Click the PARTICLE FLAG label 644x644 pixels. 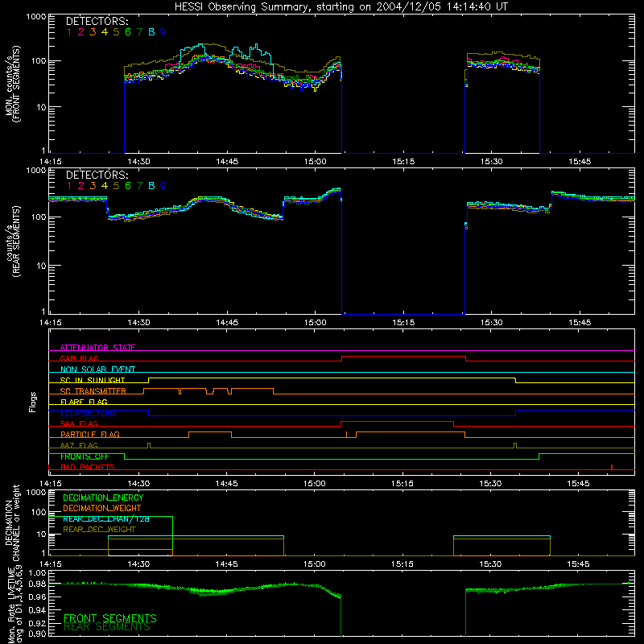click(90, 434)
